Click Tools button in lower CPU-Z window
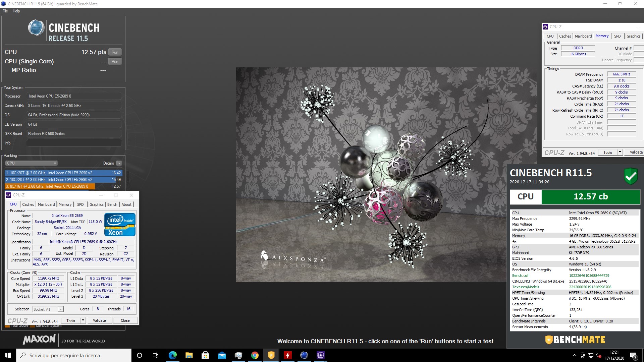644x362 pixels. (x=71, y=321)
